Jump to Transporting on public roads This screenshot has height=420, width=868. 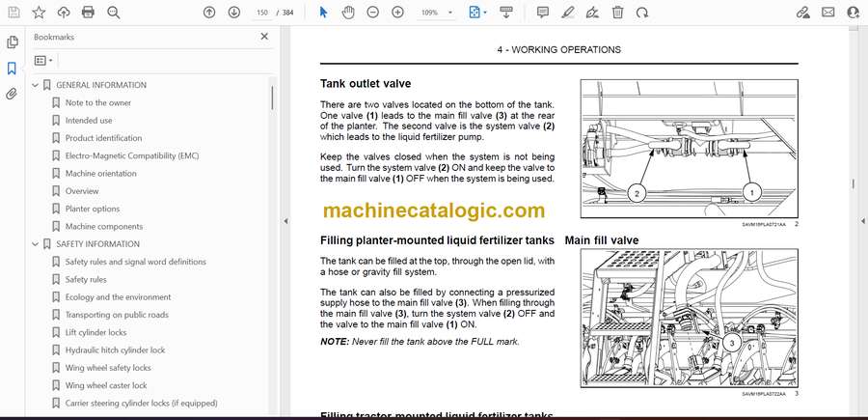coord(117,315)
